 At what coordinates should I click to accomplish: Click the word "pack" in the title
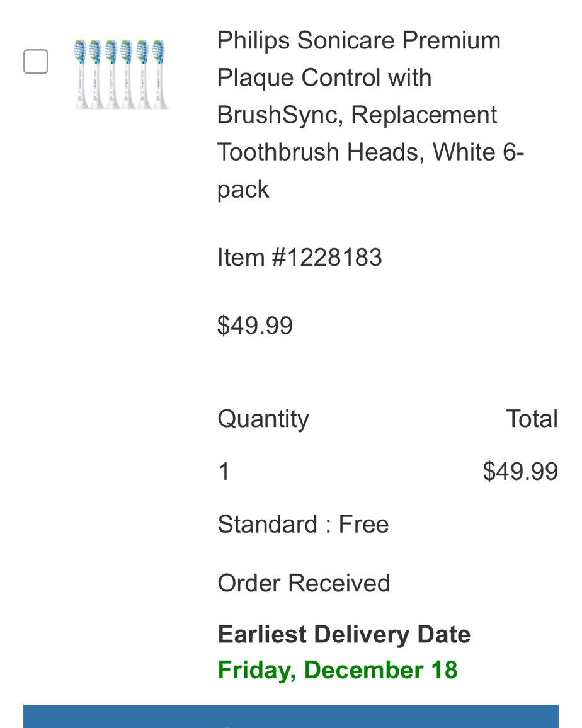pos(243,190)
